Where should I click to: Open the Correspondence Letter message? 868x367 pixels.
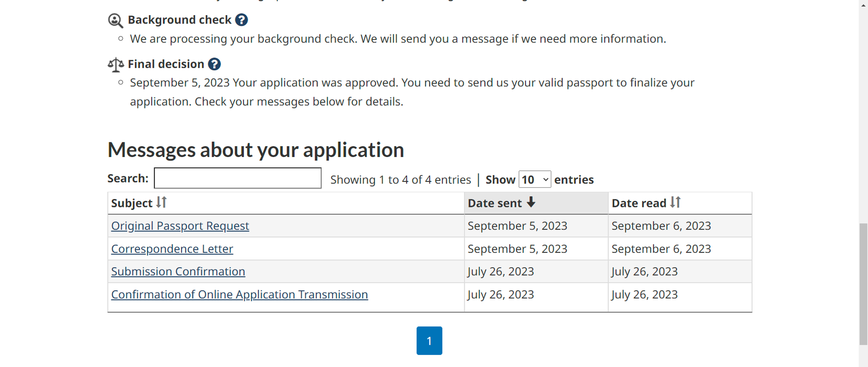click(x=172, y=249)
